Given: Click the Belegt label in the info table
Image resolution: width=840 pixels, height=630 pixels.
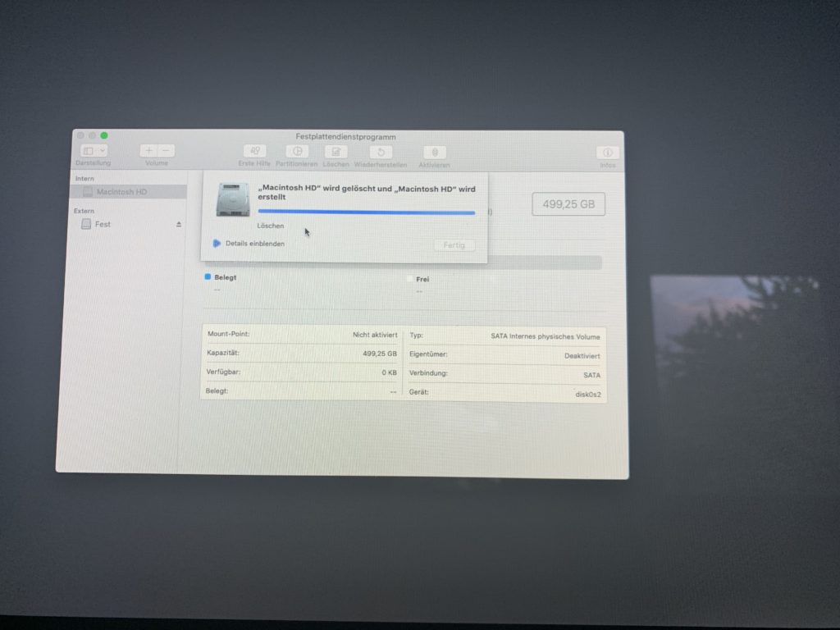Looking at the screenshot, I should (217, 391).
